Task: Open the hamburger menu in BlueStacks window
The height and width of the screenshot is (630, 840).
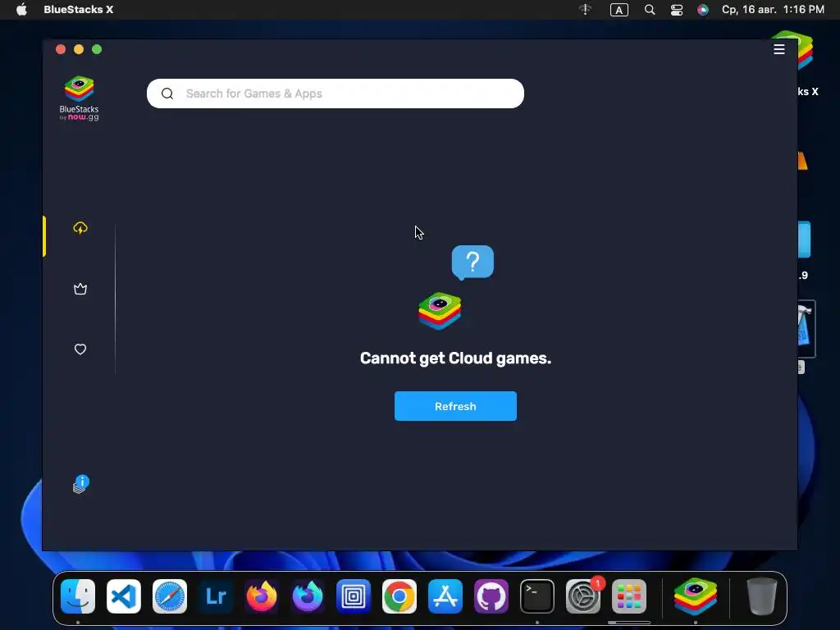Action: click(x=779, y=49)
